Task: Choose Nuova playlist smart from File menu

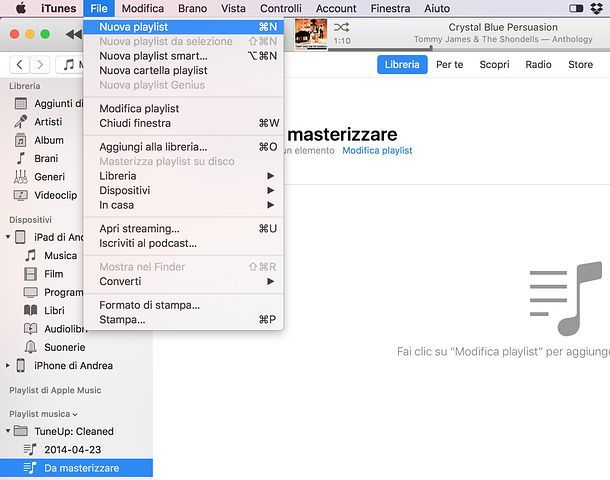Action: [153, 56]
